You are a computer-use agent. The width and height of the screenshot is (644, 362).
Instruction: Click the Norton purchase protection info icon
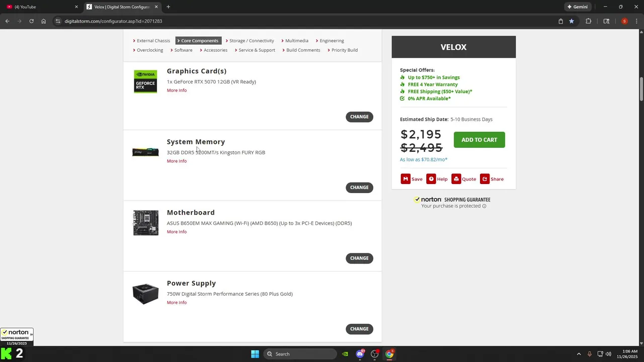[485, 206]
